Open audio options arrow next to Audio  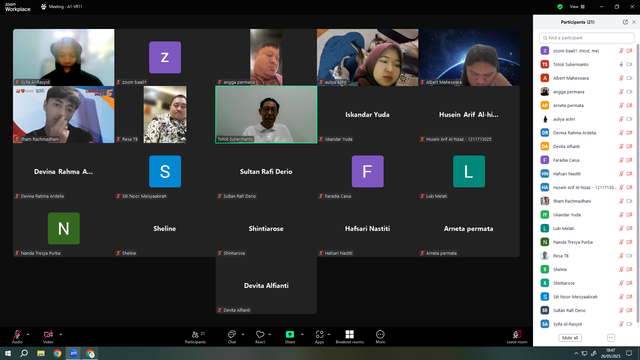coord(28,334)
